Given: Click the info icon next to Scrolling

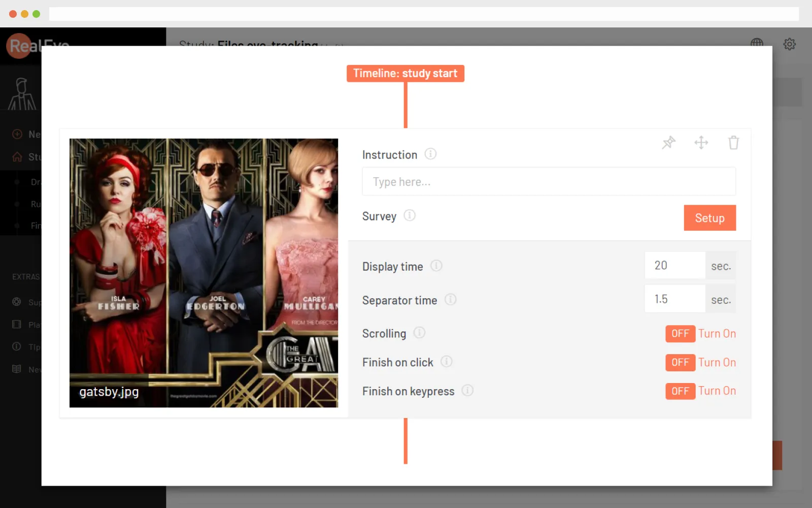Looking at the screenshot, I should 419,333.
